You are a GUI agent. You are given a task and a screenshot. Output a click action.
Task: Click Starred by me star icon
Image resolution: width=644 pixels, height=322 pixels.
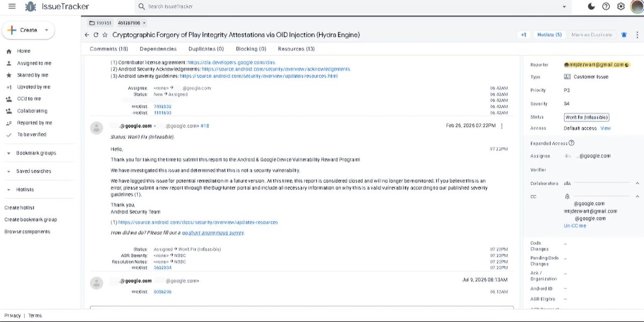coord(9,75)
